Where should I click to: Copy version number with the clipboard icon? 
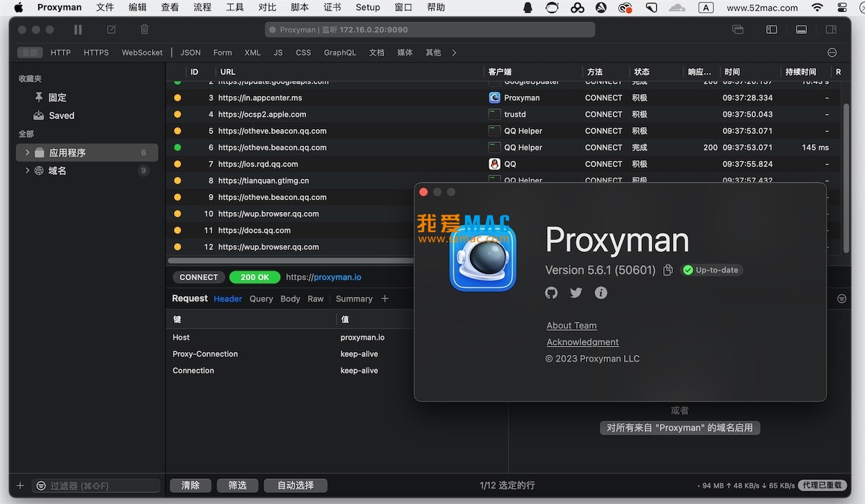tap(668, 270)
